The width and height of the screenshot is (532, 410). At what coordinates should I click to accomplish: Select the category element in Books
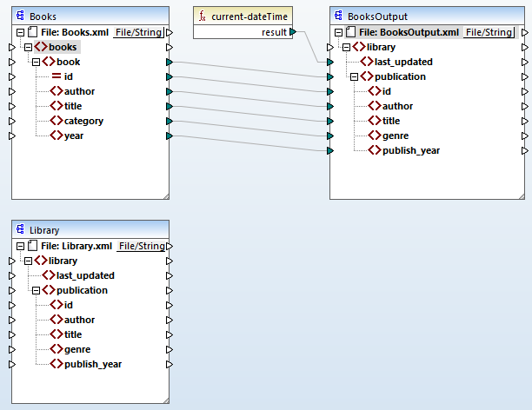[x=83, y=121]
